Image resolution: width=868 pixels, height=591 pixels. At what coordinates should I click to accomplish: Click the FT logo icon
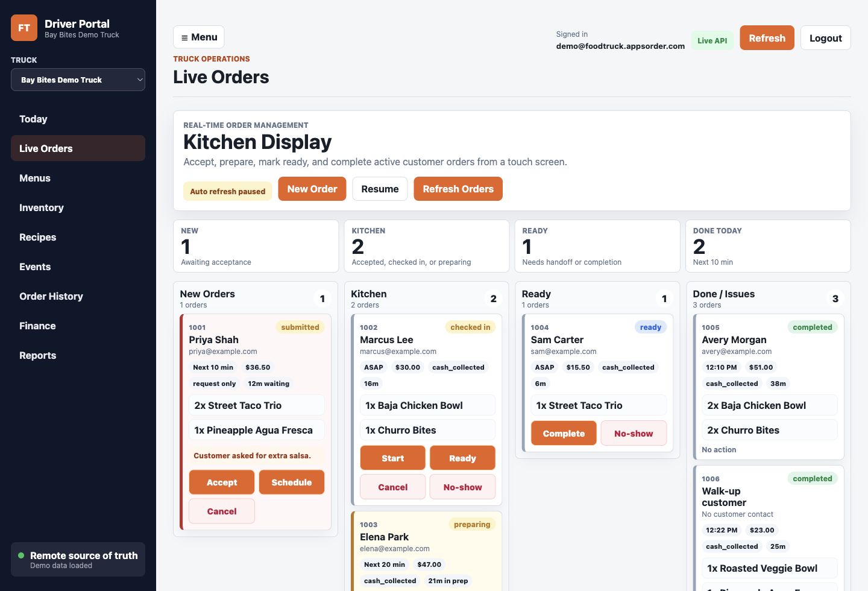click(24, 28)
